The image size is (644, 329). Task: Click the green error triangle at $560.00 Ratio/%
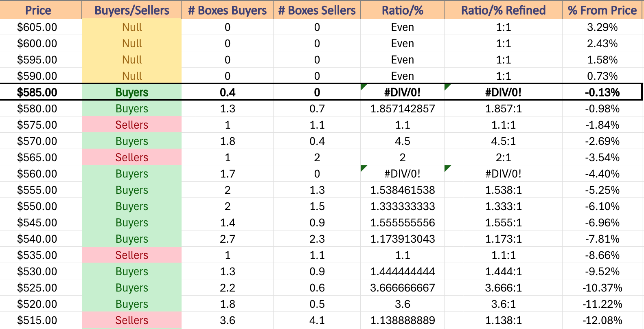[x=363, y=168]
